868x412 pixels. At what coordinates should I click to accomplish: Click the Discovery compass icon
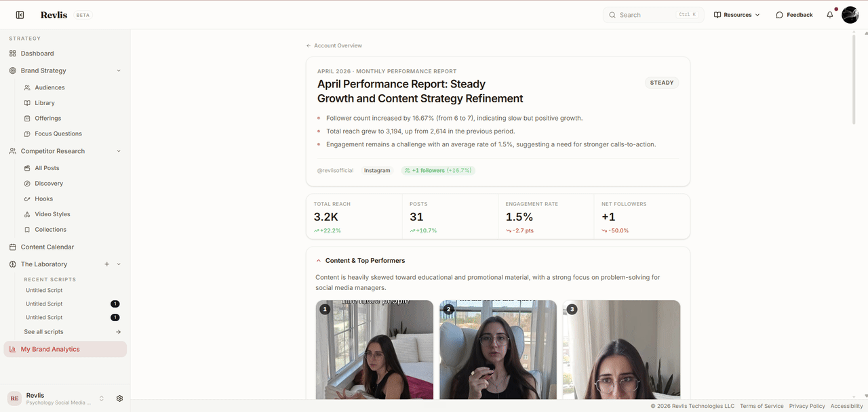[27, 184]
